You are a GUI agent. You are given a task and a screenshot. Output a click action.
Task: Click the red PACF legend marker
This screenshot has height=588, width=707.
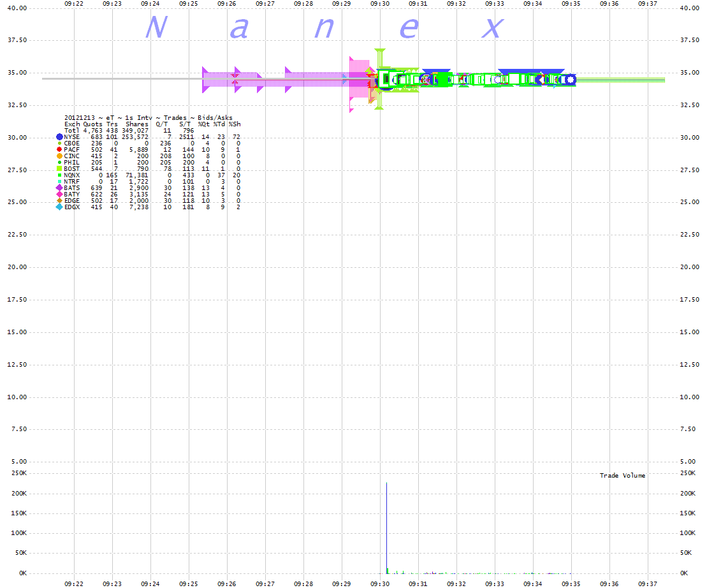(x=59, y=149)
